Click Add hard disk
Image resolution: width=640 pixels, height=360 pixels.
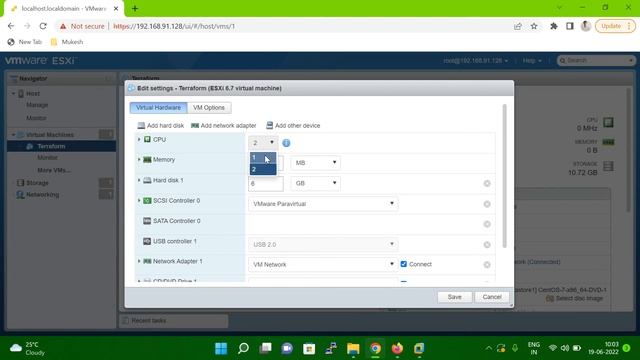coord(160,125)
